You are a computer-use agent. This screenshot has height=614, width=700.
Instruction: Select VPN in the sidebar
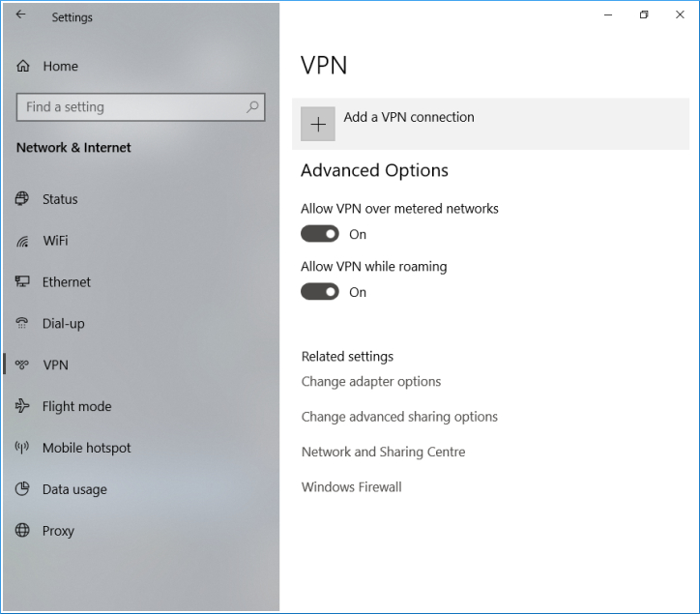pyautogui.click(x=55, y=365)
